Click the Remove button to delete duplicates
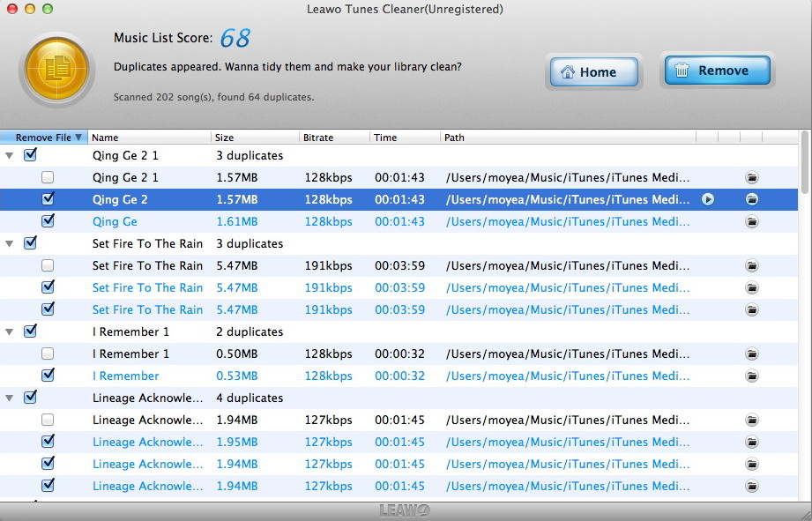This screenshot has width=812, height=521. [718, 71]
